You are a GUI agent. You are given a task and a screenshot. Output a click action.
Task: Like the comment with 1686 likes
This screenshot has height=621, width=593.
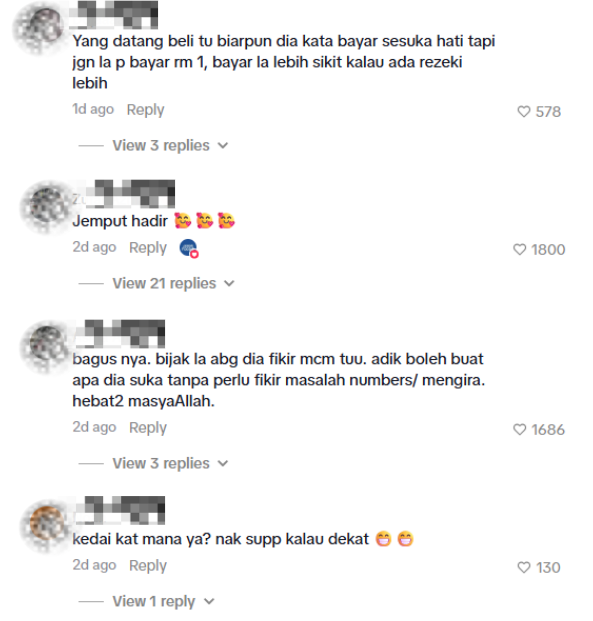coord(519,429)
